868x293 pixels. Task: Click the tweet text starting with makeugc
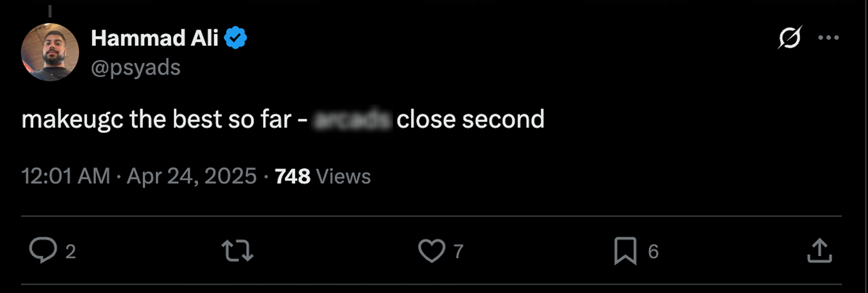point(283,119)
